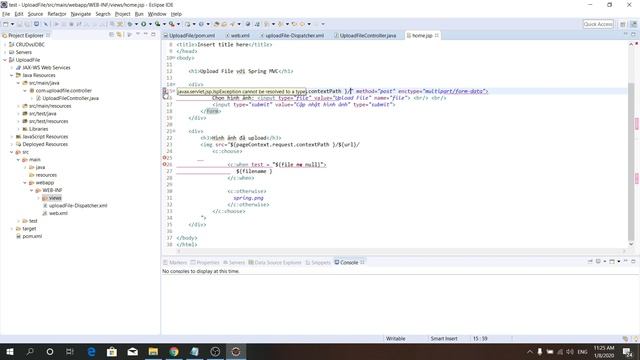Open Console button in Console view toolbar
Image resolution: width=640 pixels, height=360 pixels.
(612, 262)
